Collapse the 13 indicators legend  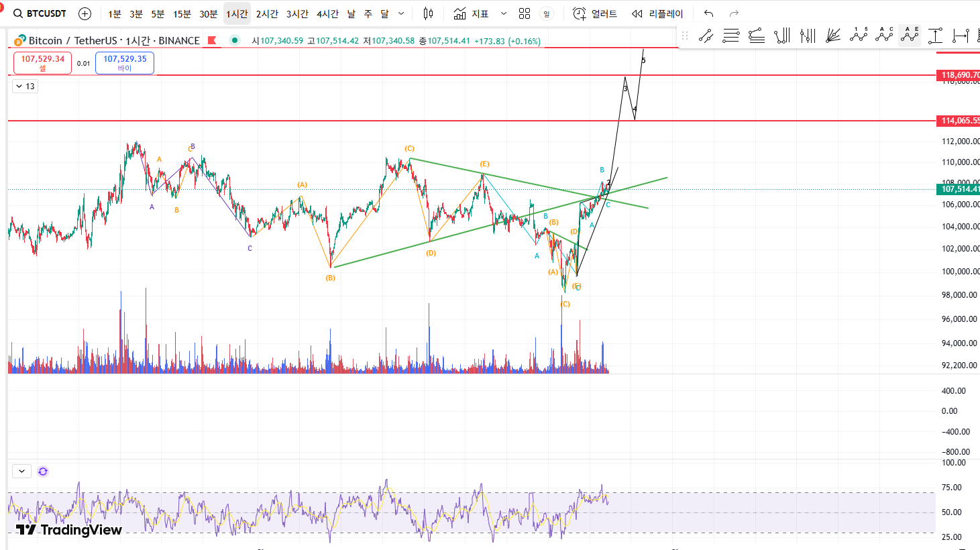click(x=25, y=86)
